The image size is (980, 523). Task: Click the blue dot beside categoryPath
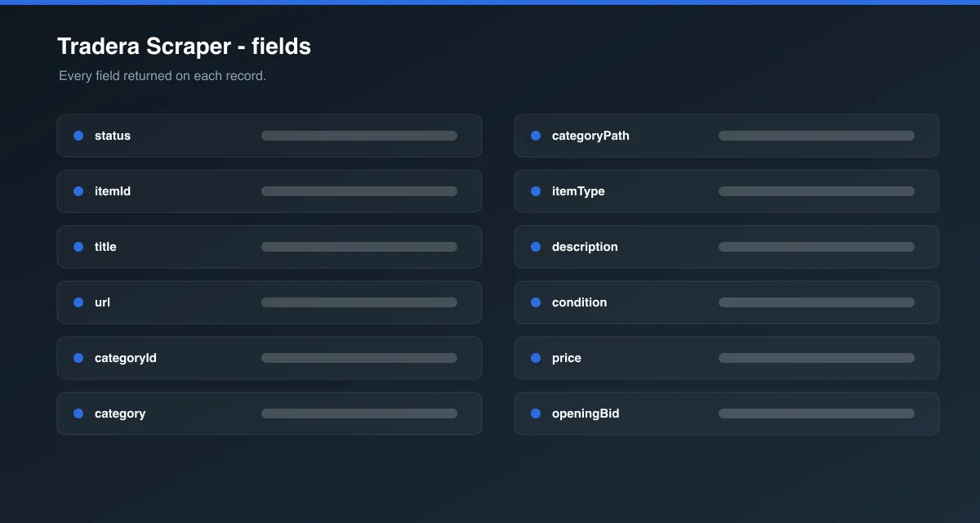tap(536, 136)
